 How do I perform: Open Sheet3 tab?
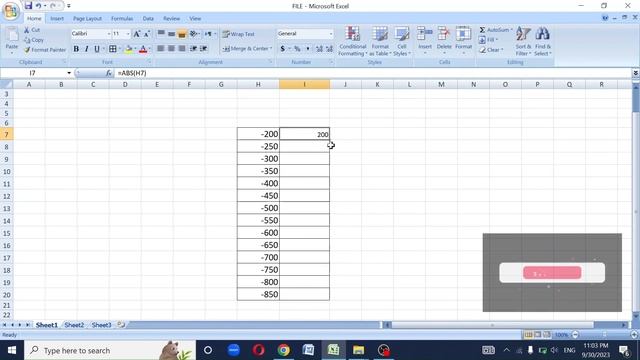[x=101, y=325]
